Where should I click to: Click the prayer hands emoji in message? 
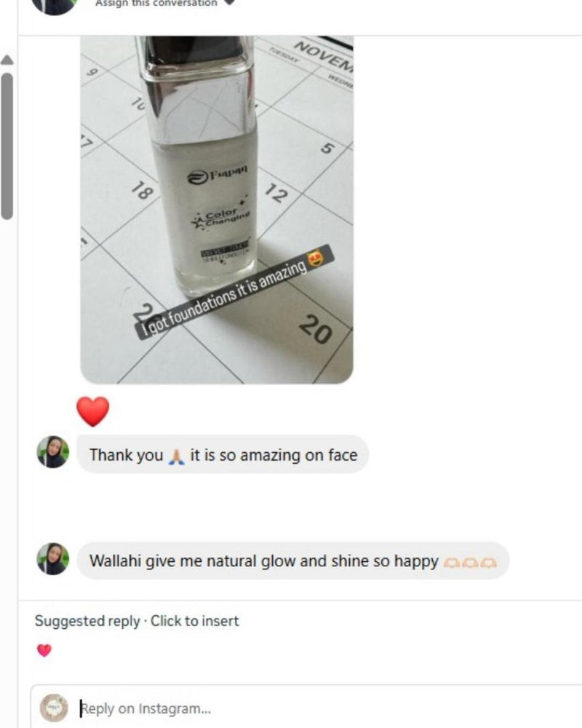point(176,456)
